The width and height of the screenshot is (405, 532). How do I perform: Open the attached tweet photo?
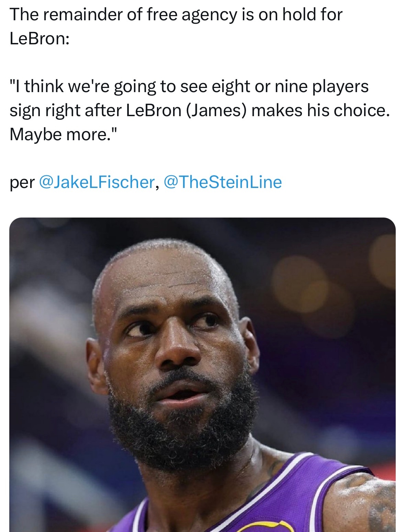click(x=202, y=375)
